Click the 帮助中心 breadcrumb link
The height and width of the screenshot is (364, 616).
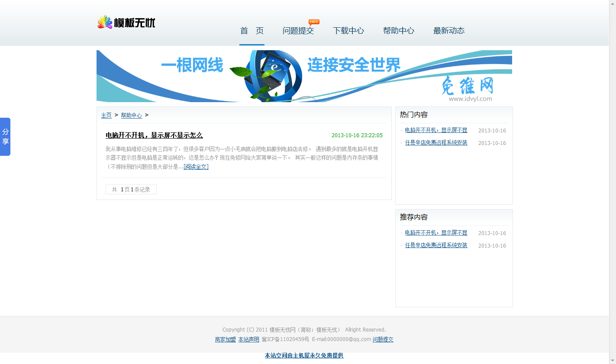131,115
